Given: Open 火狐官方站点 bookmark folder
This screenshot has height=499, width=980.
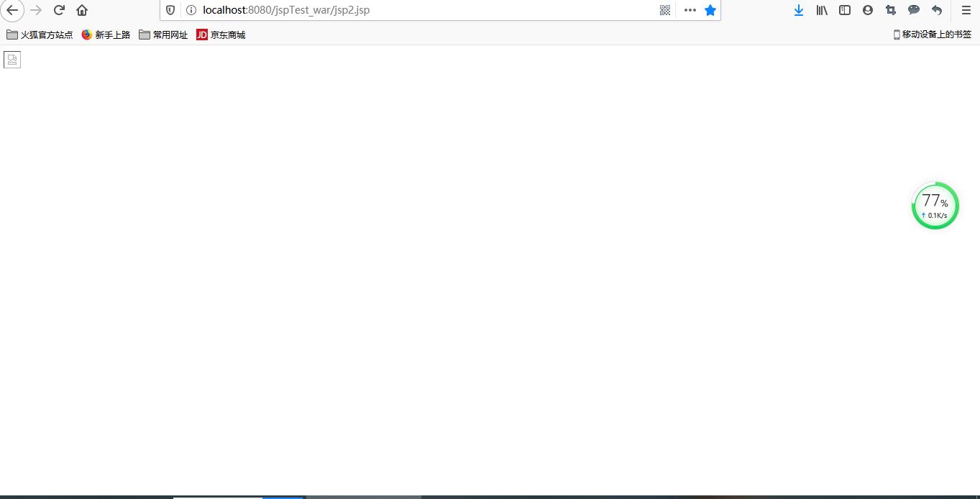Looking at the screenshot, I should point(40,35).
